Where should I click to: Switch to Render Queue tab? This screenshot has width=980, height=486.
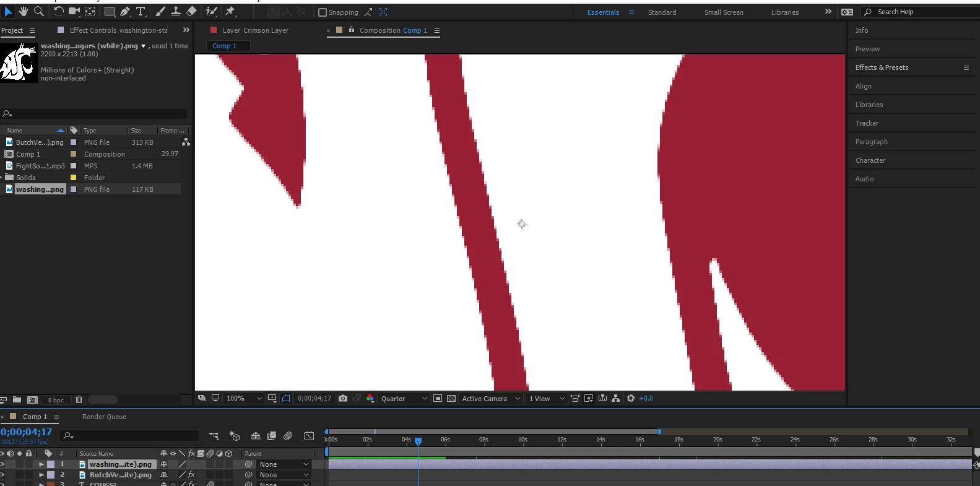point(104,417)
